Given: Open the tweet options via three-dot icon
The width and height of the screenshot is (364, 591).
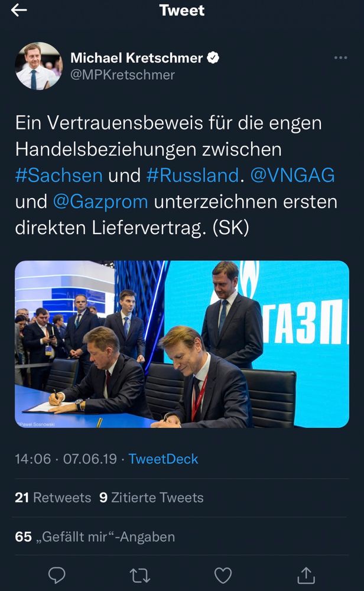Looking at the screenshot, I should [x=340, y=56].
